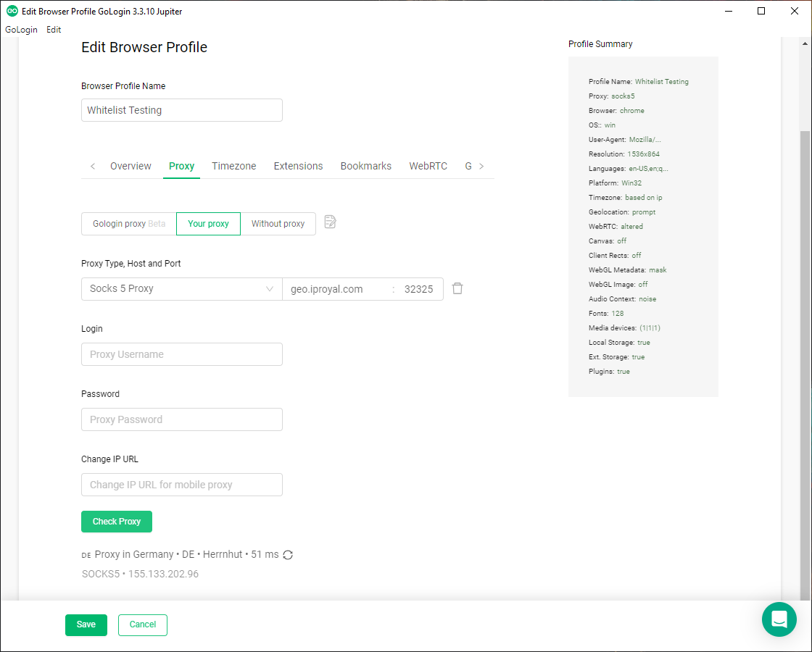Click the WebRTC value 'altered'
Viewport: 812px width, 652px height.
(631, 227)
